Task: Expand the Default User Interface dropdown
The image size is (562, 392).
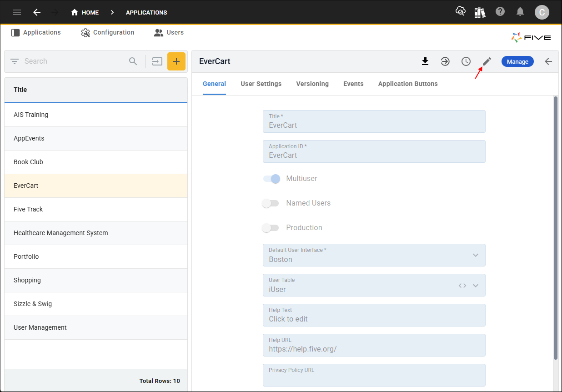Action: [x=476, y=255]
